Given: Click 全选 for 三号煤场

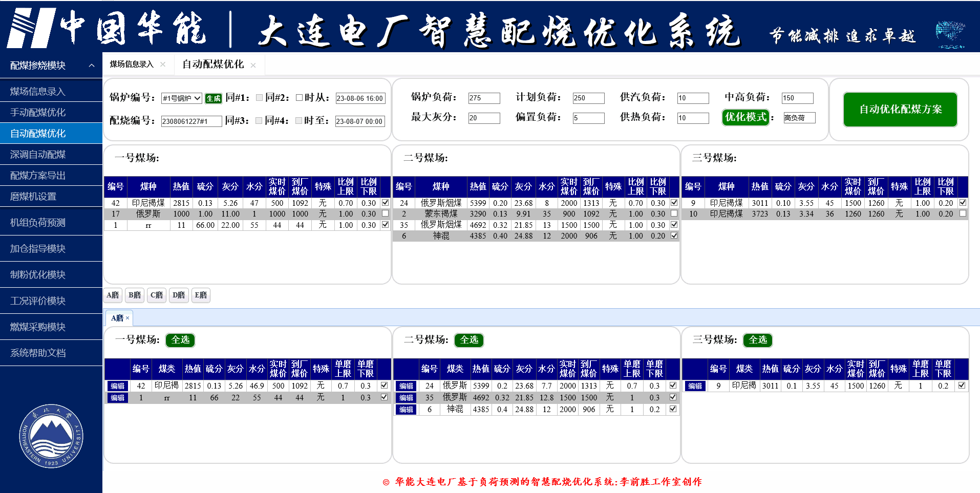Looking at the screenshot, I should coord(758,340).
